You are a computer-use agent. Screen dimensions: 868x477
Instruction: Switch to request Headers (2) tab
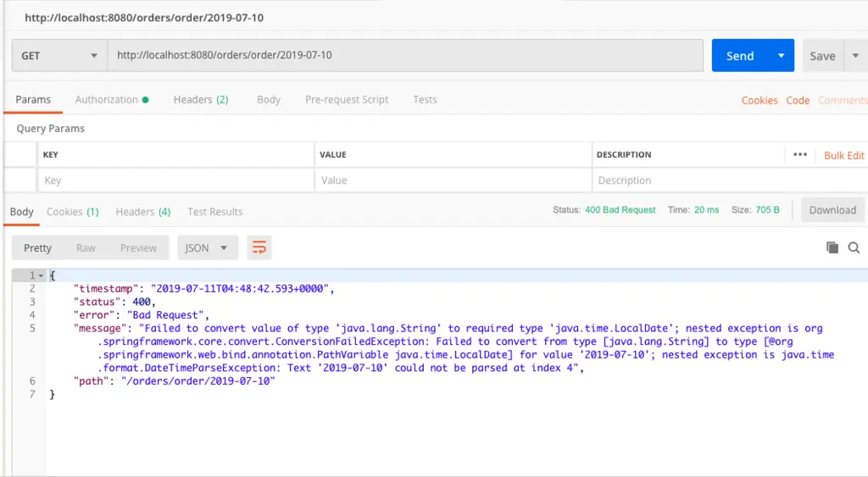(201, 100)
